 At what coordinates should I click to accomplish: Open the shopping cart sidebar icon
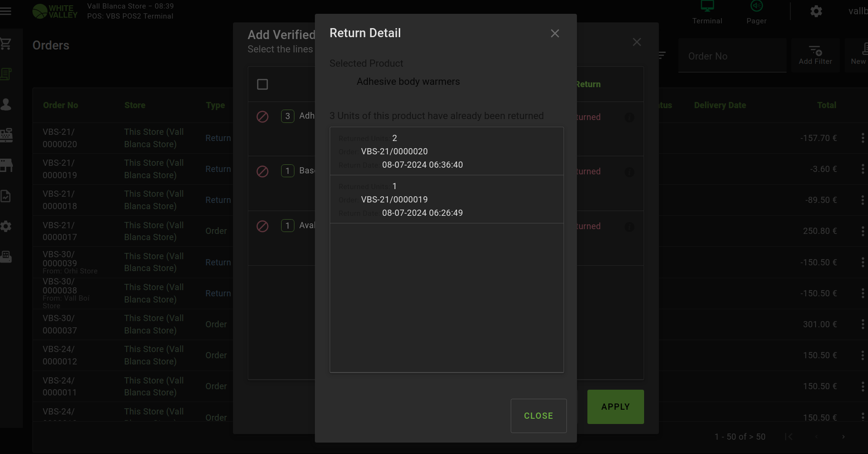[x=6, y=44]
